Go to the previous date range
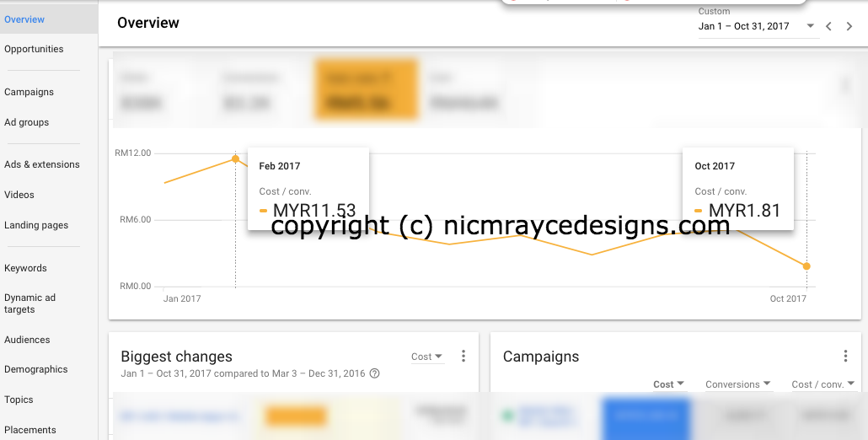This screenshot has height=440, width=868. point(828,26)
